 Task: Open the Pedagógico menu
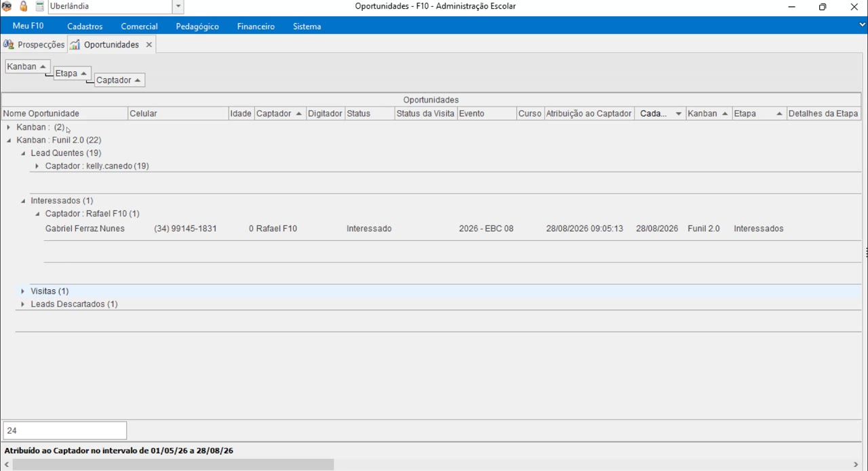[x=197, y=26]
